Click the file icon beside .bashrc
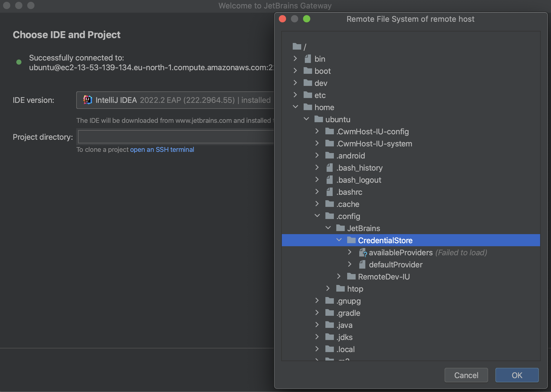The width and height of the screenshot is (551, 392). point(329,192)
